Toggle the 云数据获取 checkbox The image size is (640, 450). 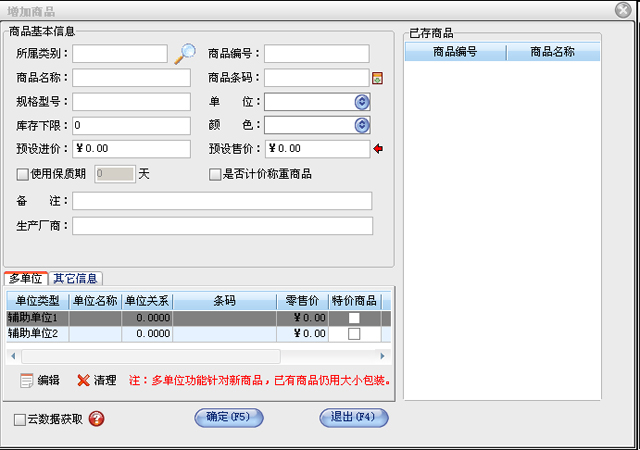(x=20, y=420)
